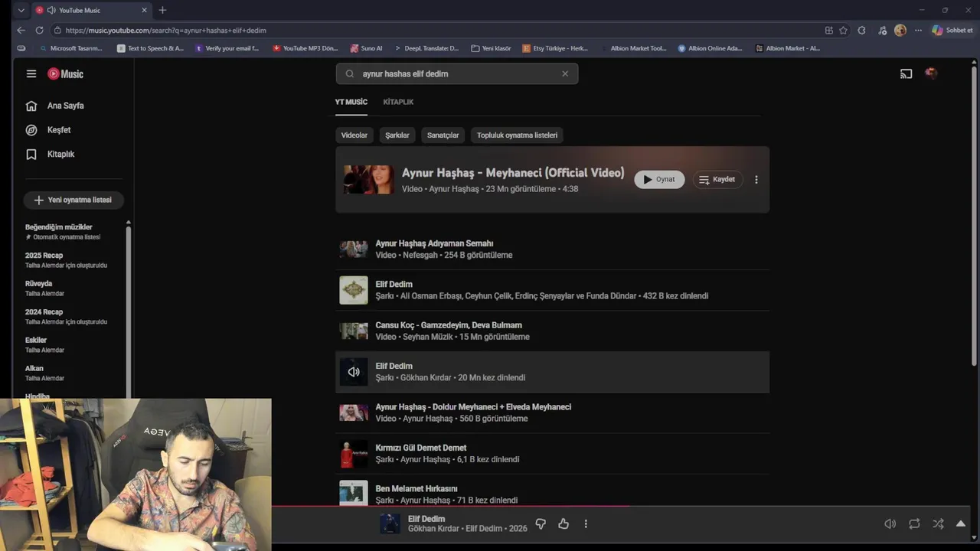Click the now-playing speaker icon on Elif Dedim

tap(354, 372)
